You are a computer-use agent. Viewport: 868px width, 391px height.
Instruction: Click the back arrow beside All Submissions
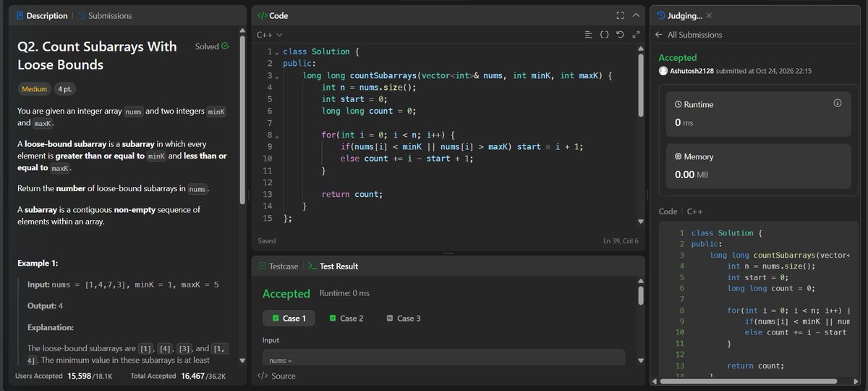tap(658, 34)
